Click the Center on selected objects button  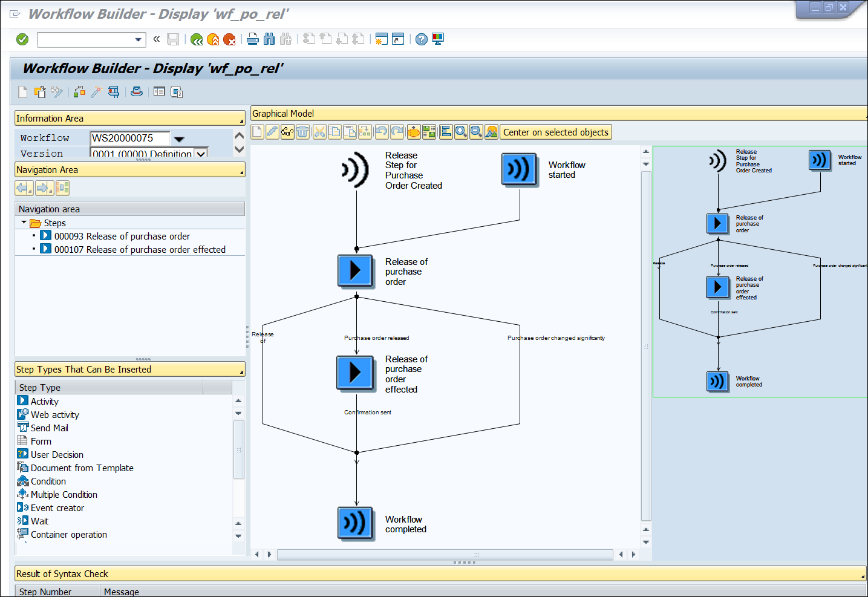(555, 132)
